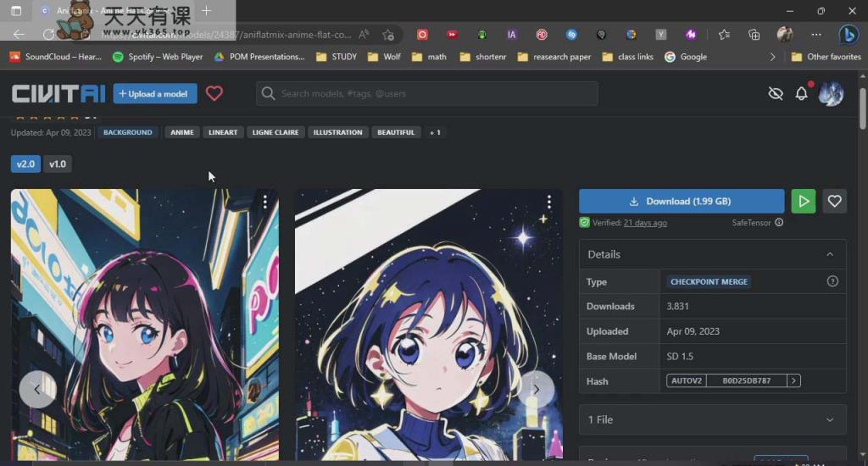868x466 pixels.
Task: Open POM Presentations bookmark
Action: (x=259, y=57)
